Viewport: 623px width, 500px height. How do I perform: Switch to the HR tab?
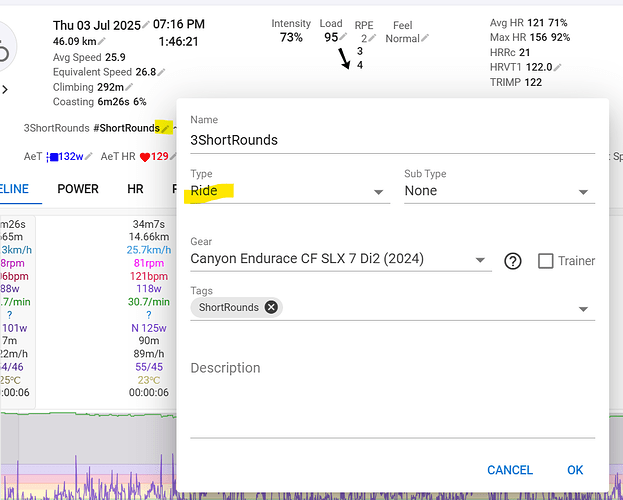135,189
